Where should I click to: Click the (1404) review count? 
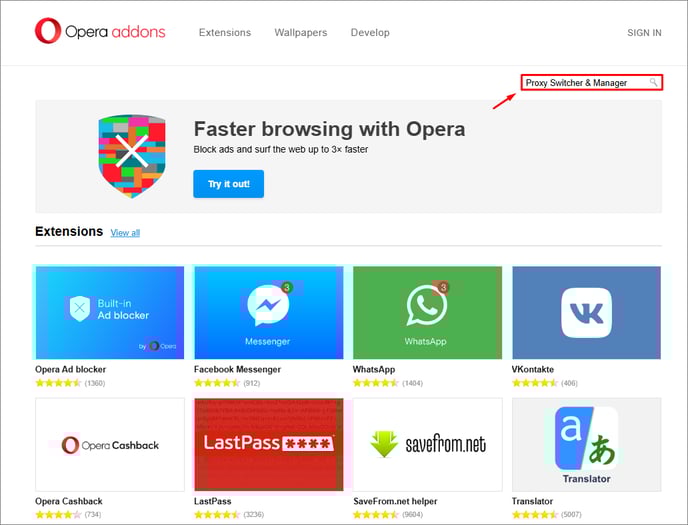(412, 383)
